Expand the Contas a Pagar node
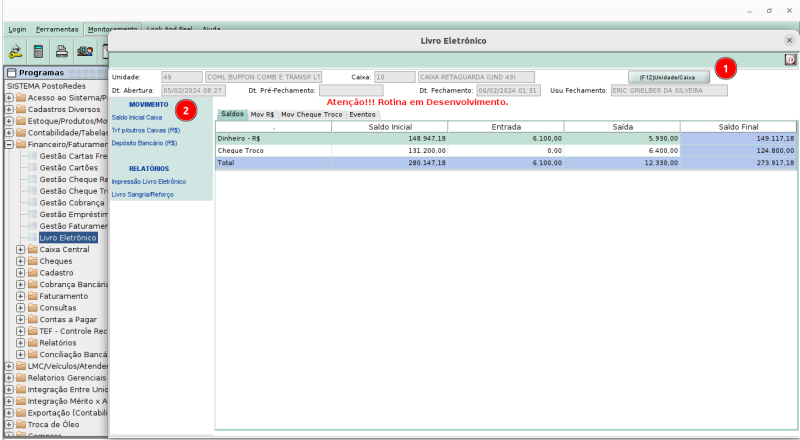This screenshot has width=800, height=440. pos(20,319)
